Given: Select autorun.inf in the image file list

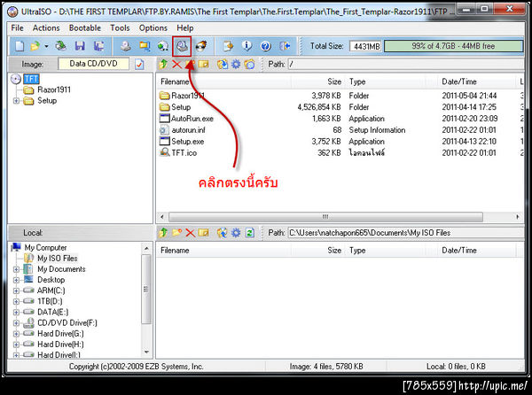Looking at the screenshot, I should click(x=188, y=130).
